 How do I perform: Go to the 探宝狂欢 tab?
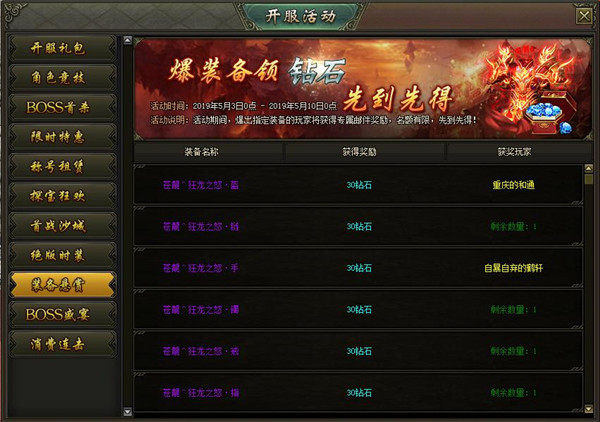click(x=62, y=196)
